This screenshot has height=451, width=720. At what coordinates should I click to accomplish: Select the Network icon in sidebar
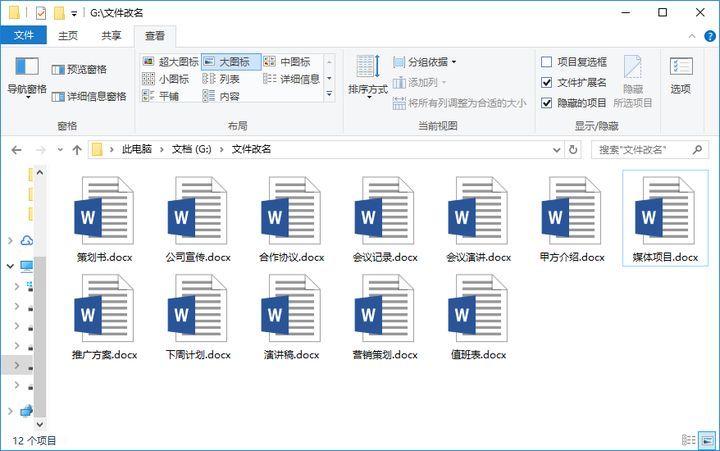click(27, 411)
